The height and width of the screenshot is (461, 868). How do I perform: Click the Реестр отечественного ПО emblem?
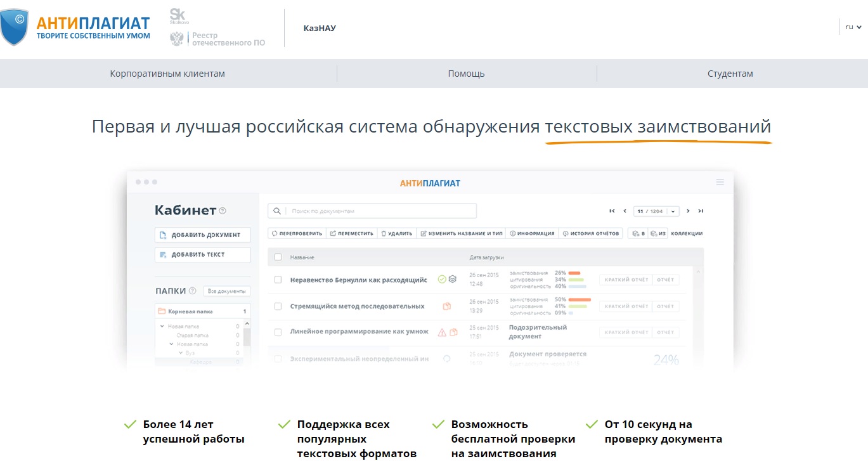click(x=177, y=39)
